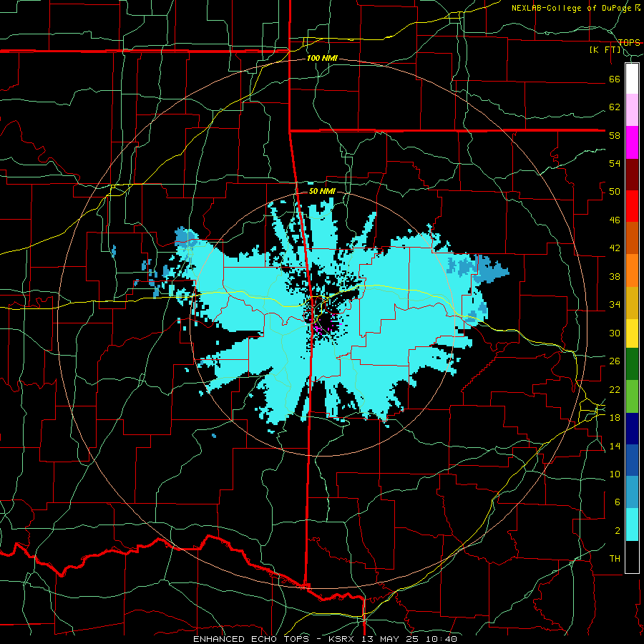Click the medium blue legend swatch
Screen dimensions: 644x644
pos(632,460)
